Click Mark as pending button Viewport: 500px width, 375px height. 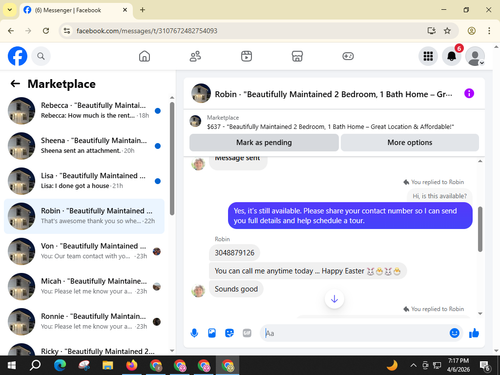click(x=264, y=143)
